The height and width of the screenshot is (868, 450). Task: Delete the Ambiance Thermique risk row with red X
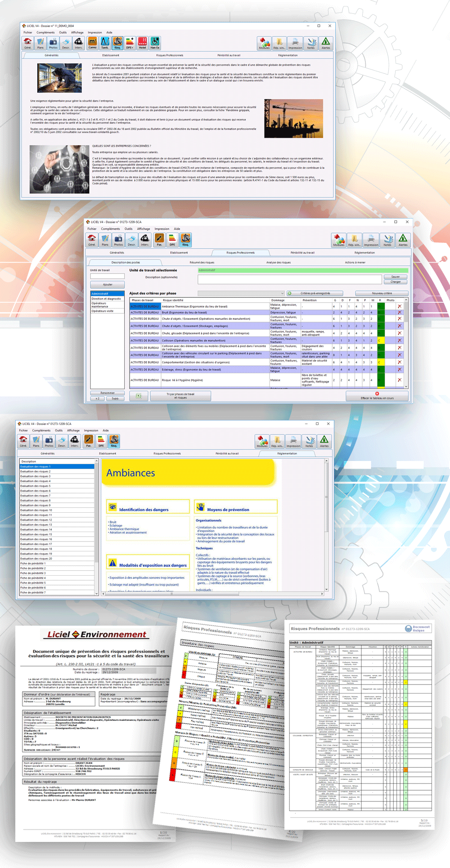[x=399, y=306]
